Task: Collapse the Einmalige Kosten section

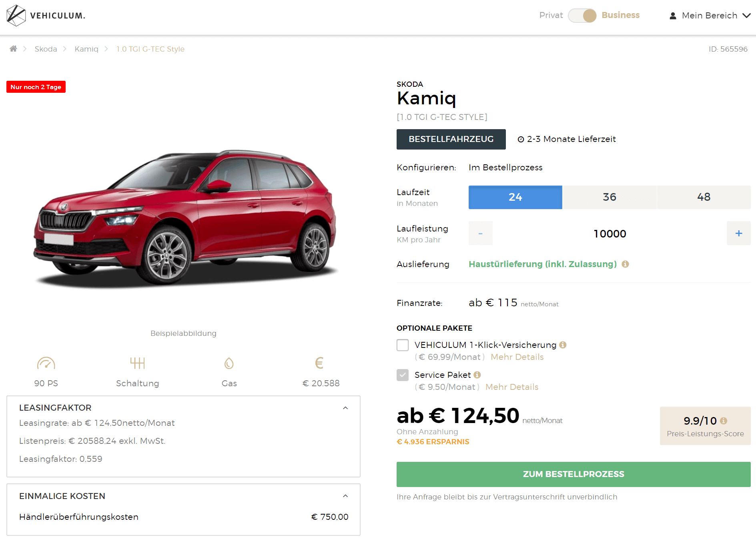Action: (x=345, y=496)
